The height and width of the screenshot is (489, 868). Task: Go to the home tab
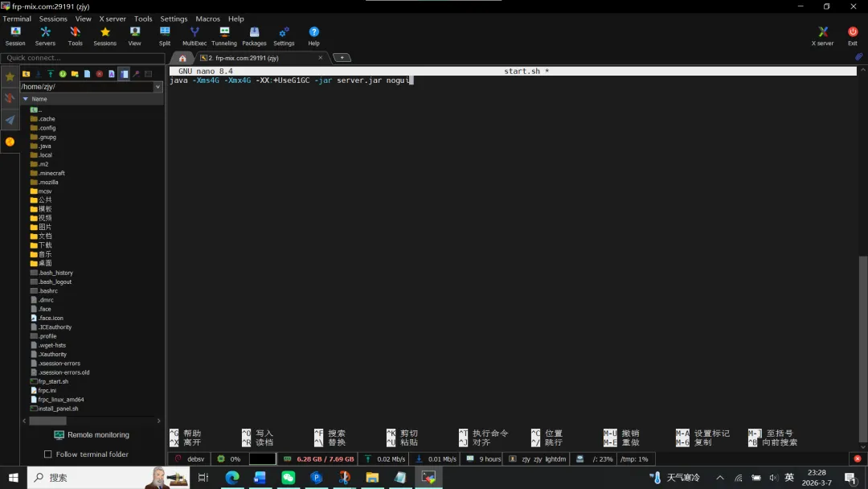(x=182, y=58)
